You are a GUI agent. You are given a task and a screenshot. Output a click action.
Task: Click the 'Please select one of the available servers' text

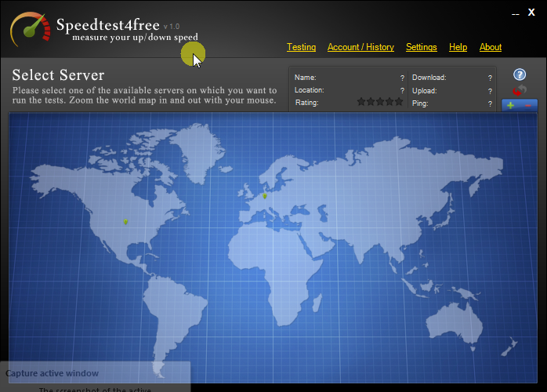(144, 96)
